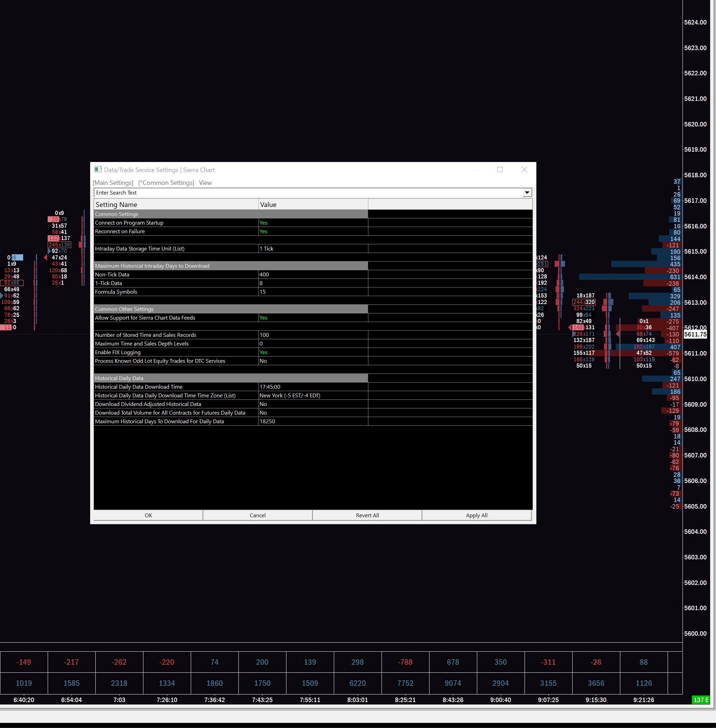Switch to the Common Settings menu
Viewport: 716px width, 728px height.
pyautogui.click(x=166, y=183)
